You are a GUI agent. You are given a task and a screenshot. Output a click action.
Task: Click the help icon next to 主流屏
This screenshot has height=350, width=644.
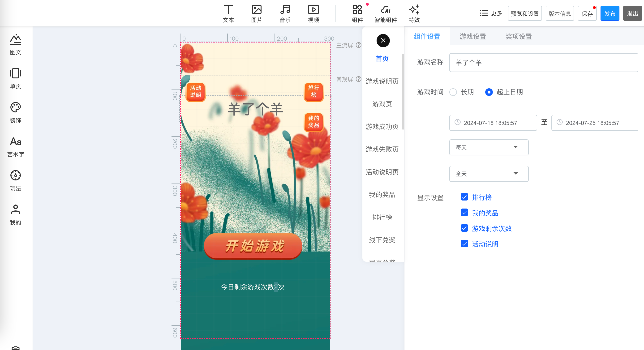point(359,45)
